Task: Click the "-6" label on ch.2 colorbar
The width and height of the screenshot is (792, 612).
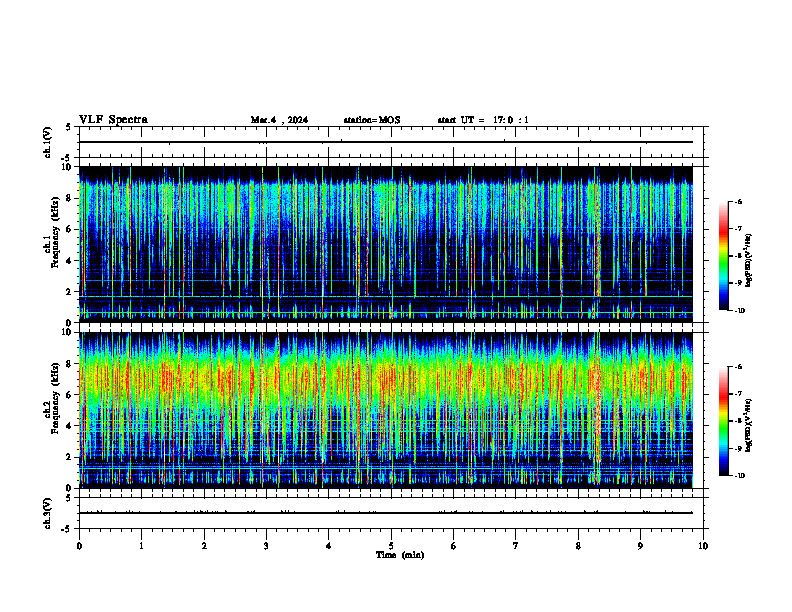Action: tap(738, 367)
